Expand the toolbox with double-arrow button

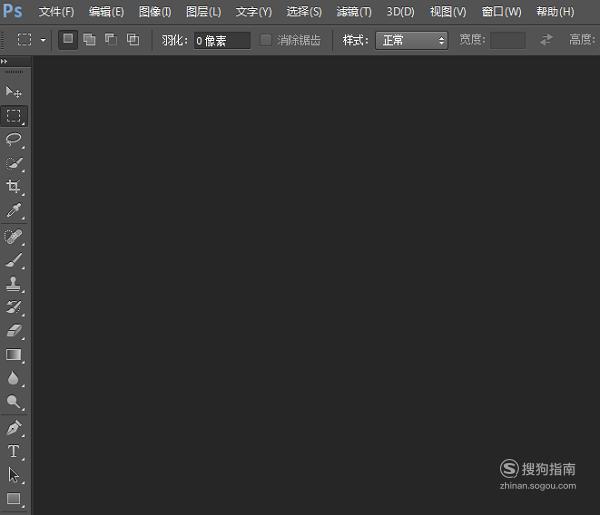pos(4,61)
